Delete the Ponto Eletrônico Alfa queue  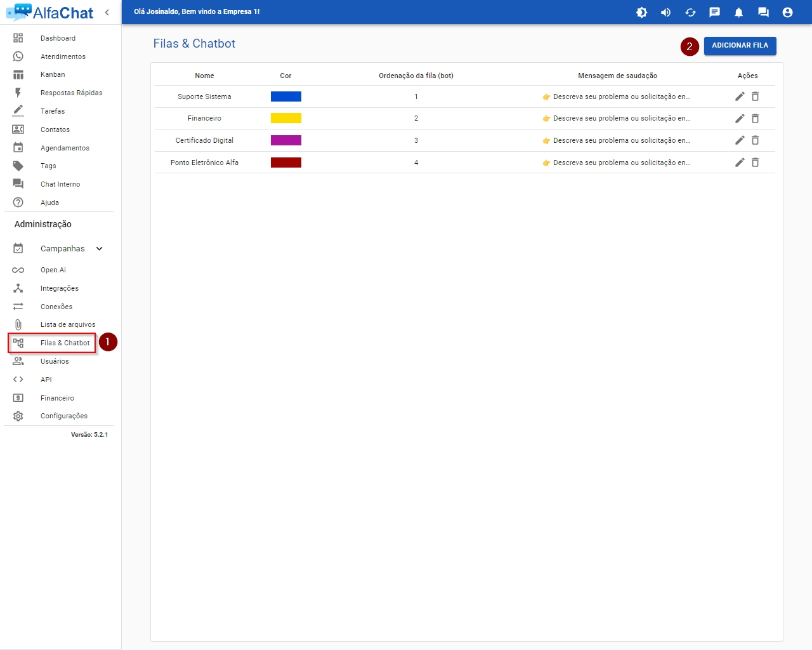[x=755, y=162]
